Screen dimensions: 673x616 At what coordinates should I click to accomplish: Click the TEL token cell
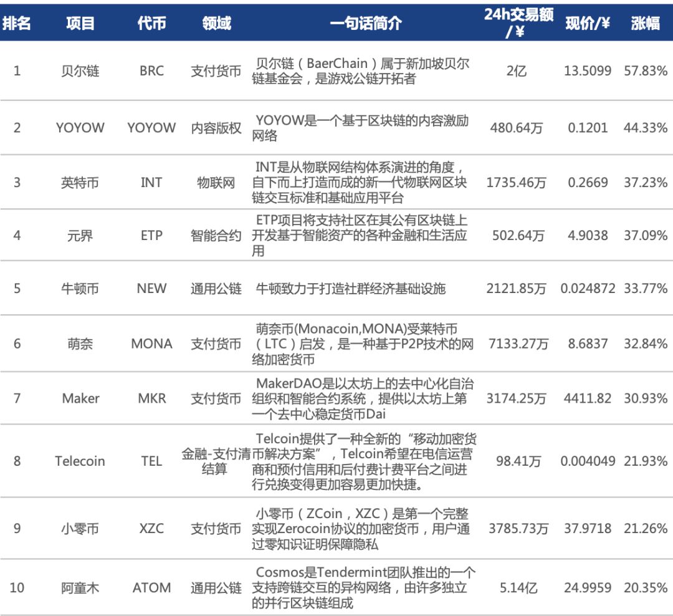point(151,461)
